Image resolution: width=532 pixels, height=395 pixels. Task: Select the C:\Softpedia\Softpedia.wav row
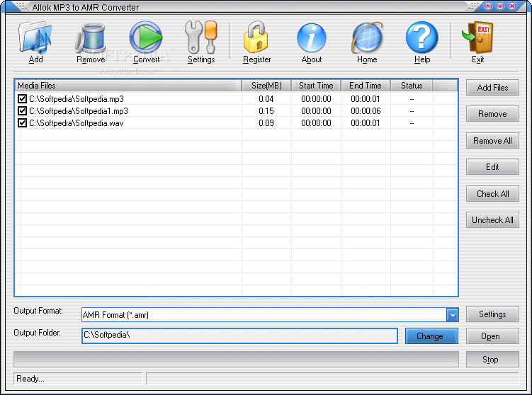coord(236,122)
